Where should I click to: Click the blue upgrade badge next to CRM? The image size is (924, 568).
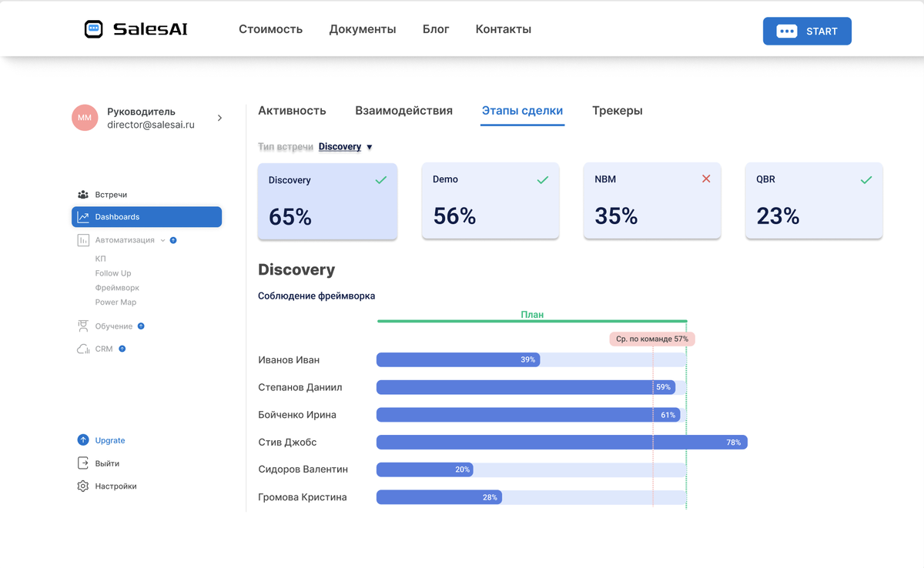[x=122, y=349]
